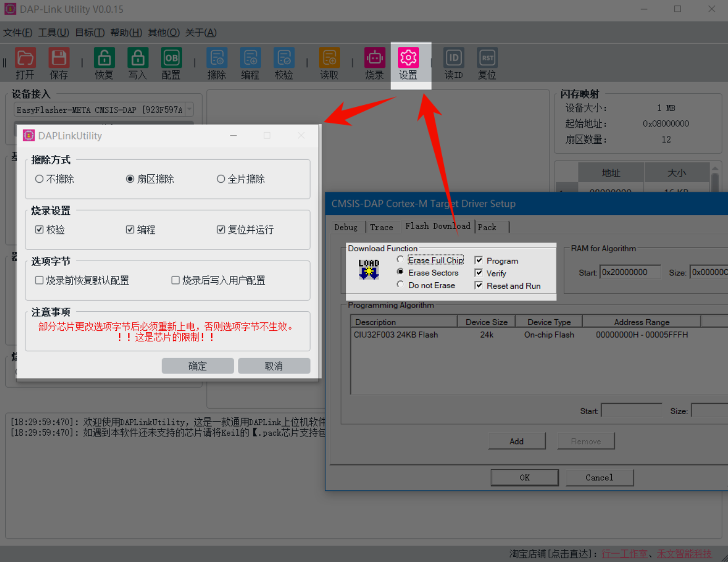The height and width of the screenshot is (562, 728).
Task: Click the DAPLinkUtility dialog title icon
Action: click(x=28, y=136)
